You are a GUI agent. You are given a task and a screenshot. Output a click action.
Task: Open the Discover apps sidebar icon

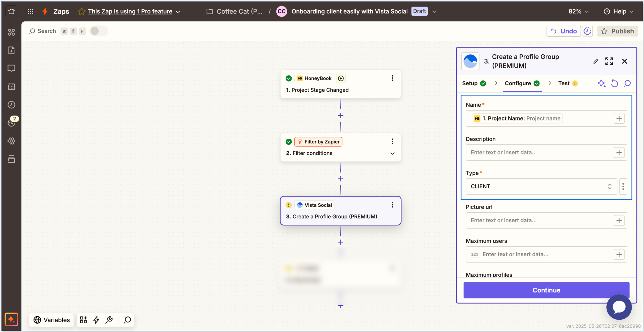point(11,32)
